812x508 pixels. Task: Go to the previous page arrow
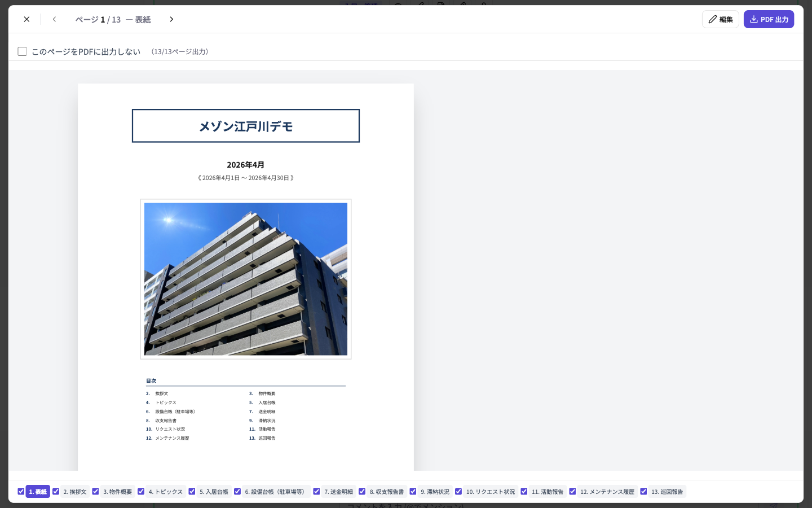(54, 19)
